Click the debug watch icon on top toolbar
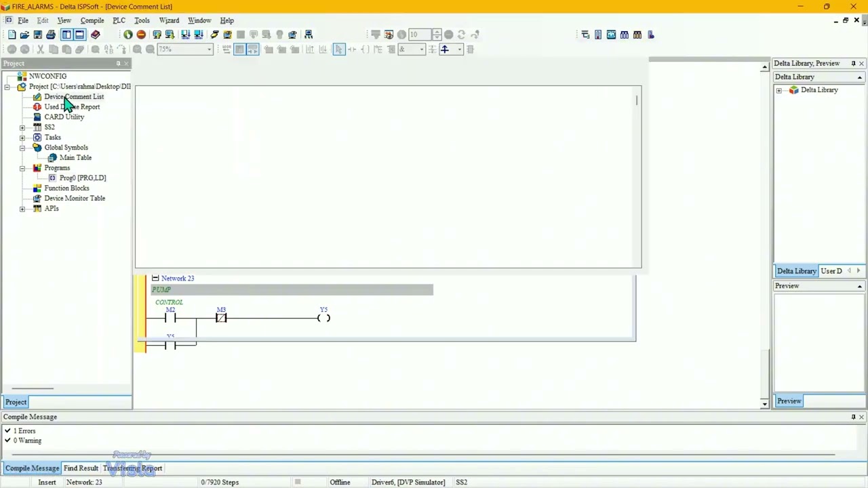 pyautogui.click(x=389, y=35)
